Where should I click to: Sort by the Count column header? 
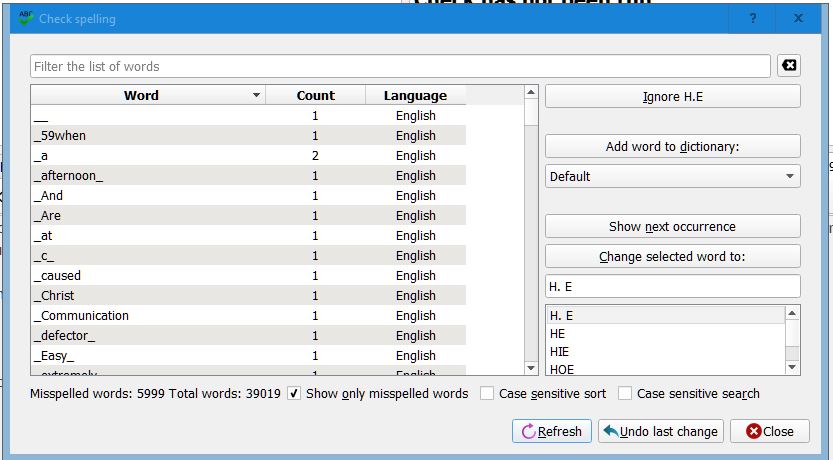[315, 96]
